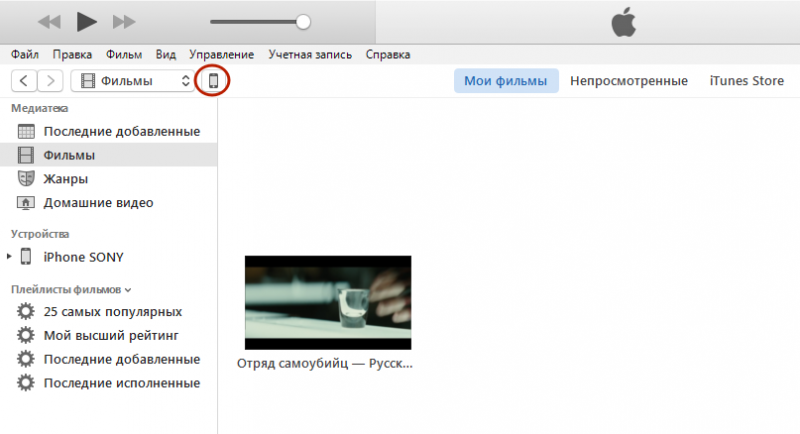
Task: Click gear icon beside 25 самых популярных
Action: coord(26,312)
